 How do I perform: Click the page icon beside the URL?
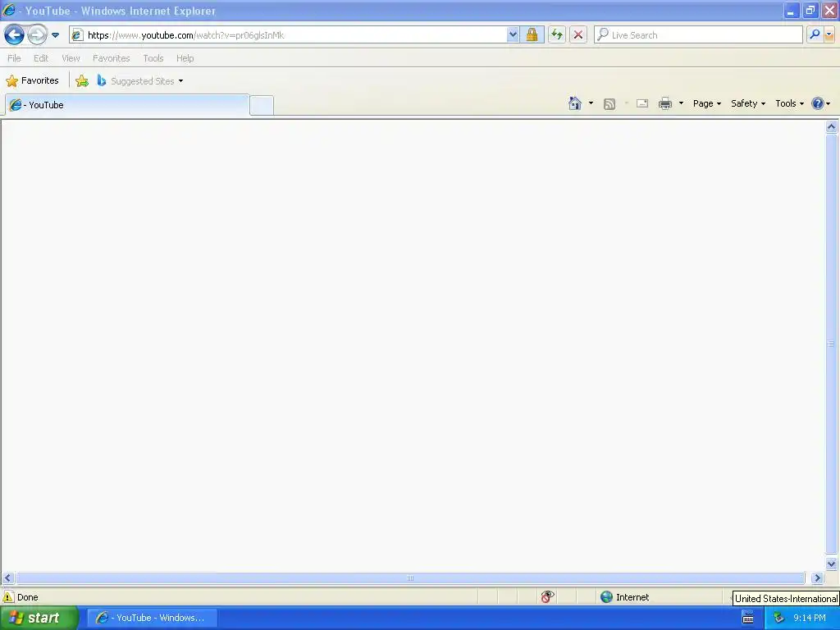[x=77, y=35]
